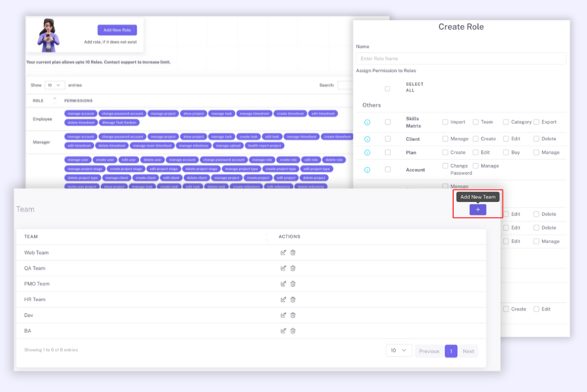Click Employee's Manage Task Kanban tag

(x=119, y=123)
